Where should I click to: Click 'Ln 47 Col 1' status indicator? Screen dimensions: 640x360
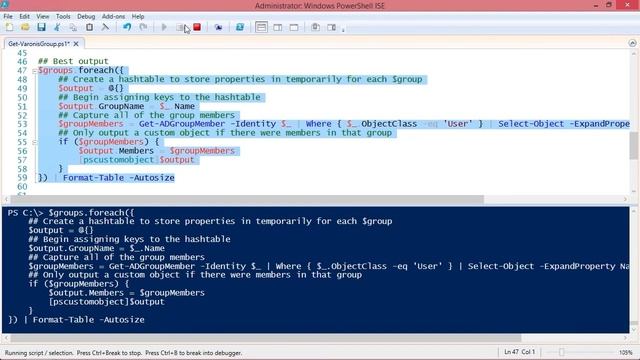pyautogui.click(x=519, y=352)
